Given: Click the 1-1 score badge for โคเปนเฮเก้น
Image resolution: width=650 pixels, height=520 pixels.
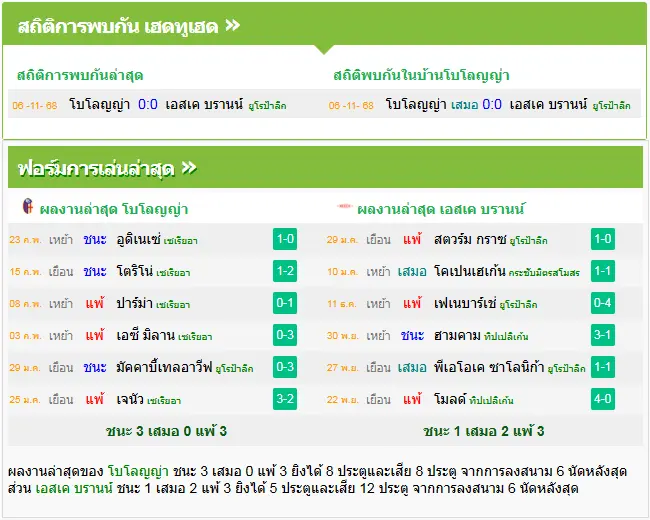Looking at the screenshot, I should click(603, 271).
